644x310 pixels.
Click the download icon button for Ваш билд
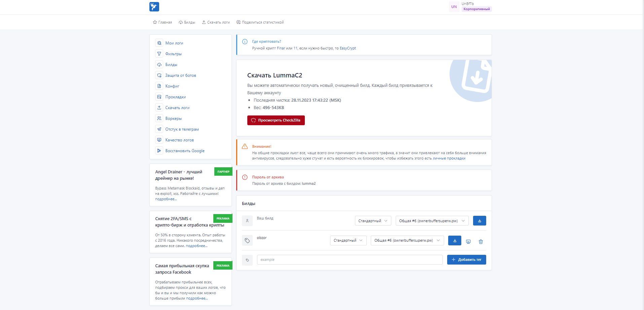[479, 221]
